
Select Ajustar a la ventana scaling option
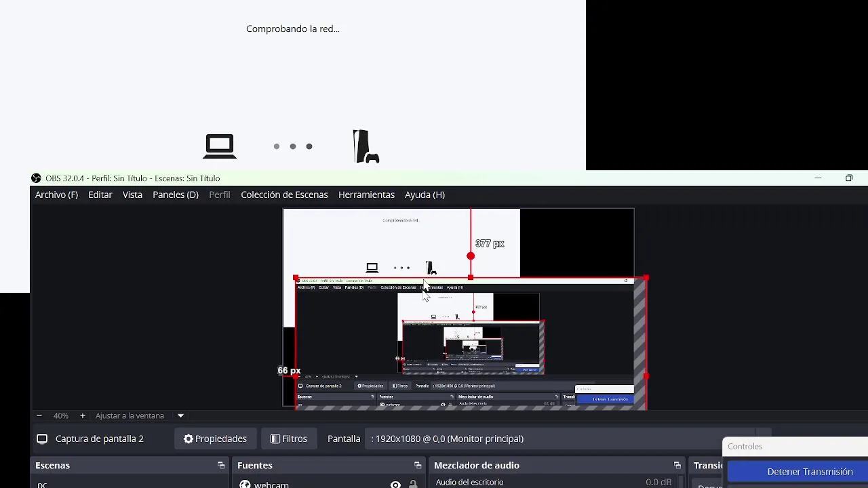(130, 415)
